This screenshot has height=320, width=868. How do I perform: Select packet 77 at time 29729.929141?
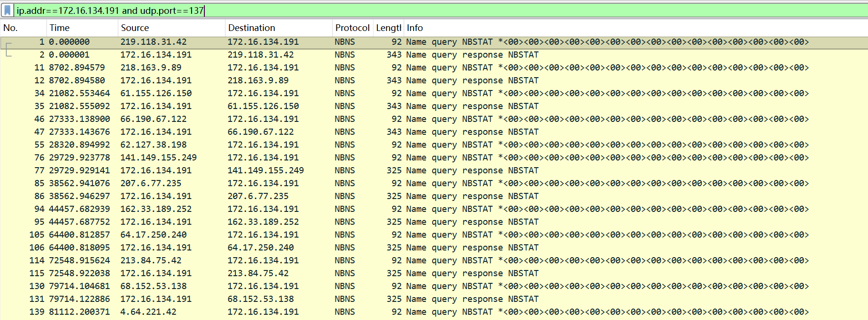[x=434, y=170]
